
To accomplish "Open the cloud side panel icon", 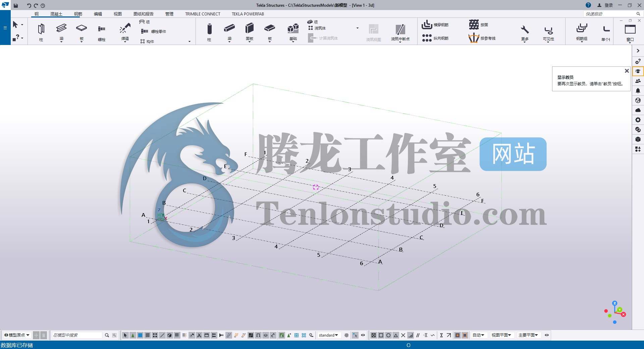I will (x=638, y=110).
